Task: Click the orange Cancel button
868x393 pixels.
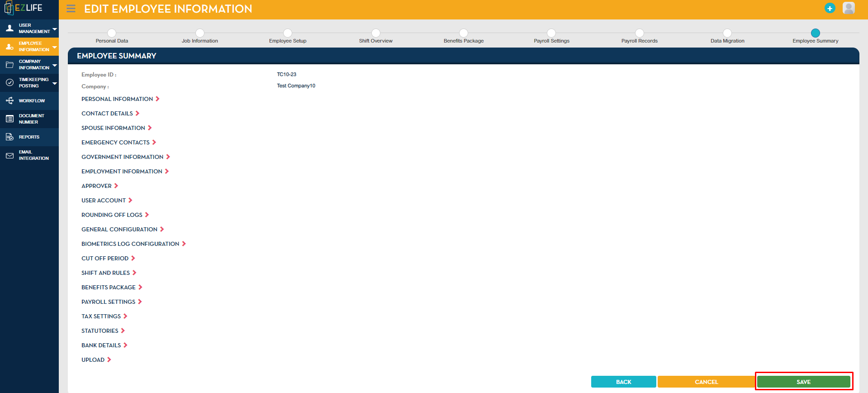Action: 706,382
